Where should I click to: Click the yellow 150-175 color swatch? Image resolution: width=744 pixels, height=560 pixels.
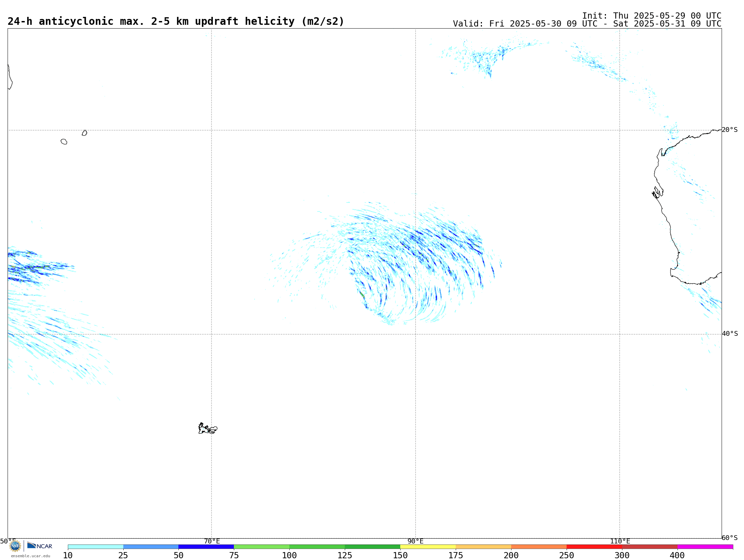coord(428,547)
